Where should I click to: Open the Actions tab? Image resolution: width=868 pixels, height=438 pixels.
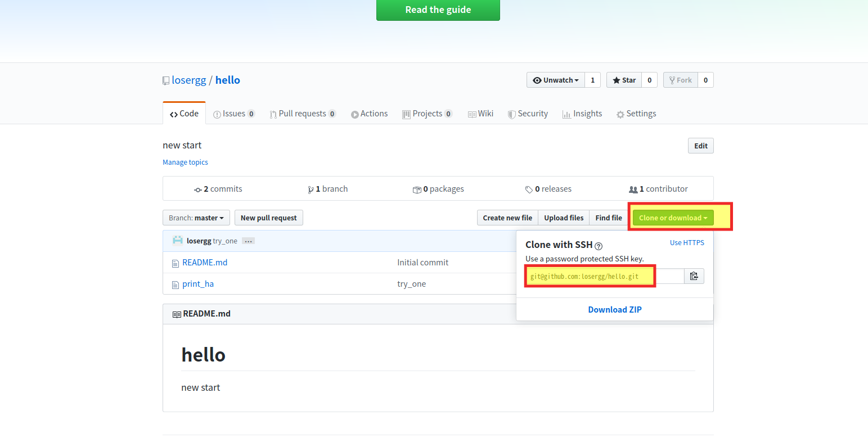tap(369, 114)
